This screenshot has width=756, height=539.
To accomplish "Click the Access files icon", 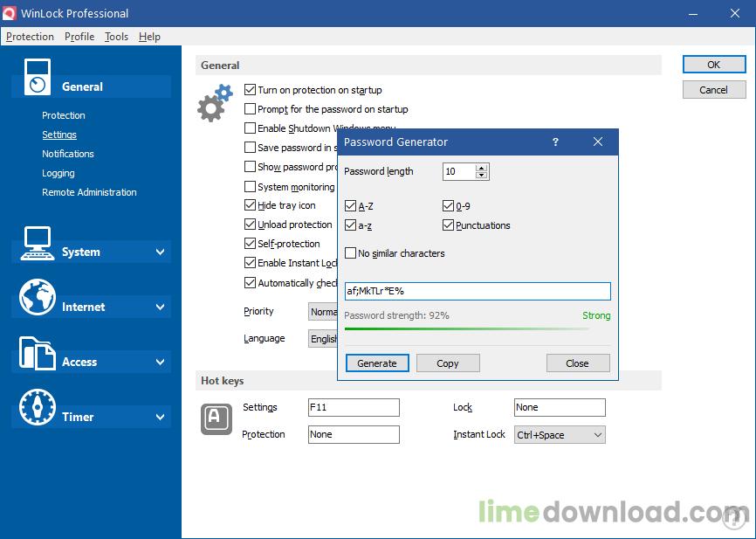I will [x=38, y=353].
